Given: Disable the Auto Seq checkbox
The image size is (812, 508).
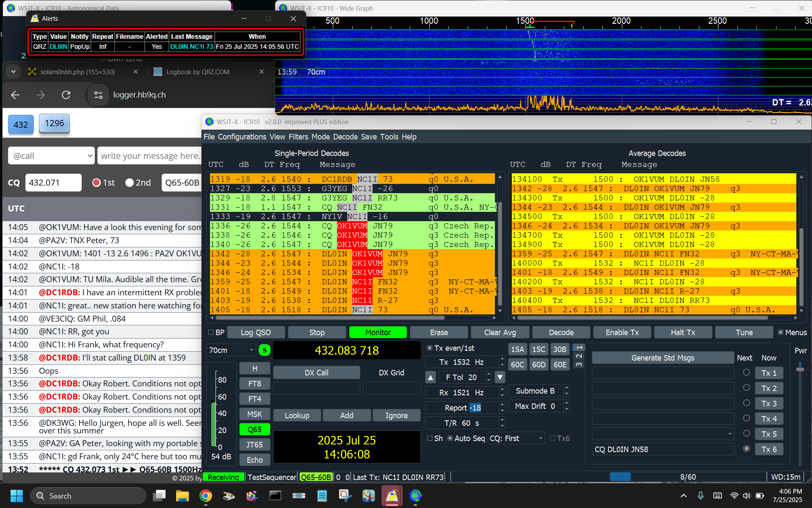Looking at the screenshot, I should click(x=450, y=438).
